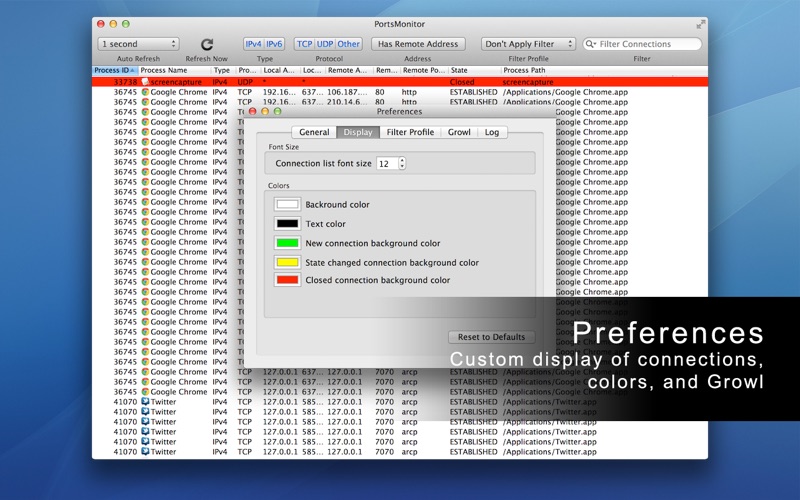Viewport: 800px width, 500px height.
Task: Sort by the Process Path column header
Action: [604, 70]
